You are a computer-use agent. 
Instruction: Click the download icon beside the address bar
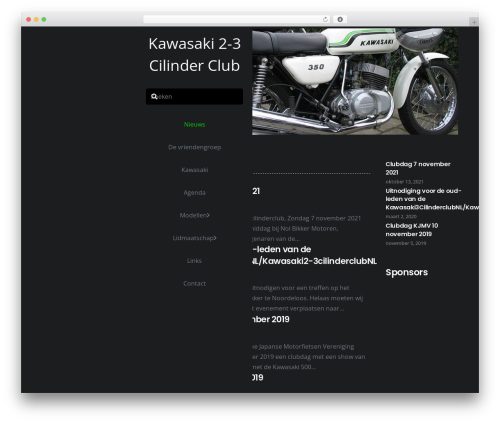(x=340, y=20)
